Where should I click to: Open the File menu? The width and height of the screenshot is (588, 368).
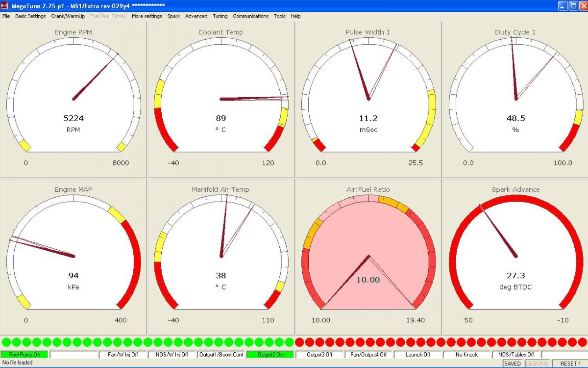tap(6, 16)
